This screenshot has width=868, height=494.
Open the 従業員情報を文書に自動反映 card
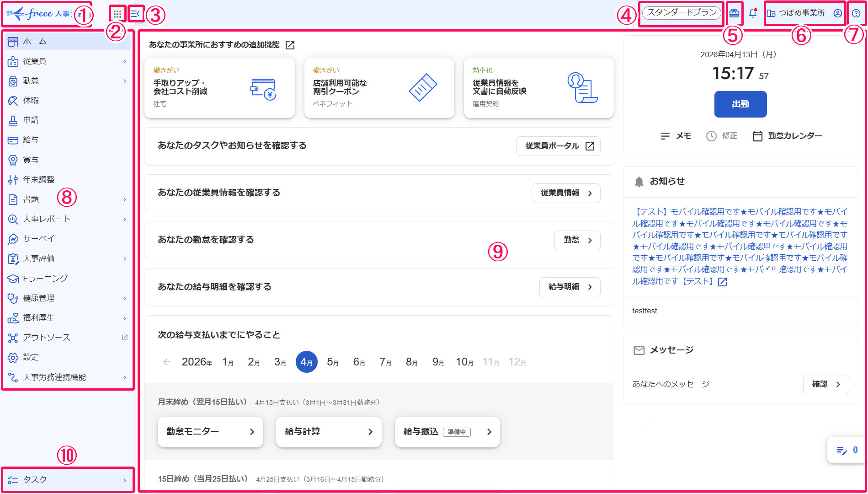(539, 88)
